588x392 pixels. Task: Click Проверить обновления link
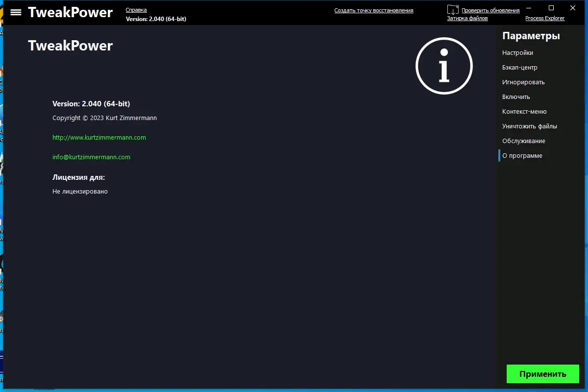[490, 10]
